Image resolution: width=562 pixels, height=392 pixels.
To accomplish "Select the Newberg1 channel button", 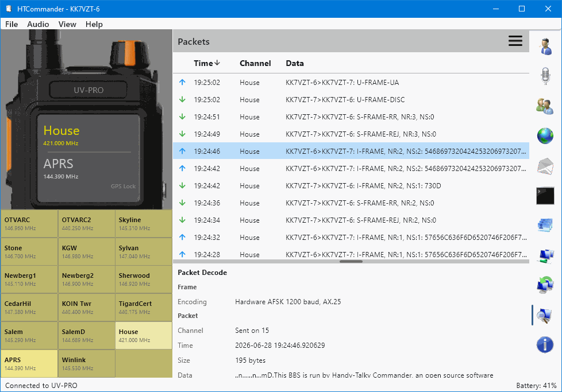I will [x=29, y=280].
